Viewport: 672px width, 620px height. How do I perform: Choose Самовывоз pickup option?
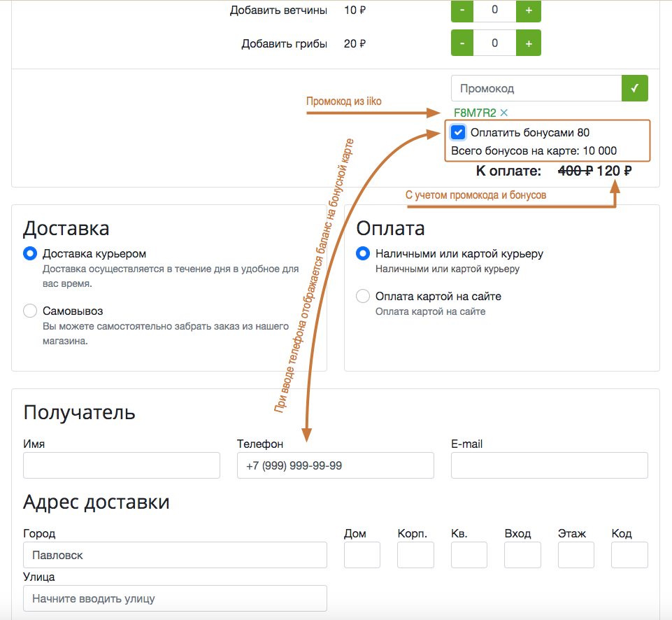click(30, 311)
